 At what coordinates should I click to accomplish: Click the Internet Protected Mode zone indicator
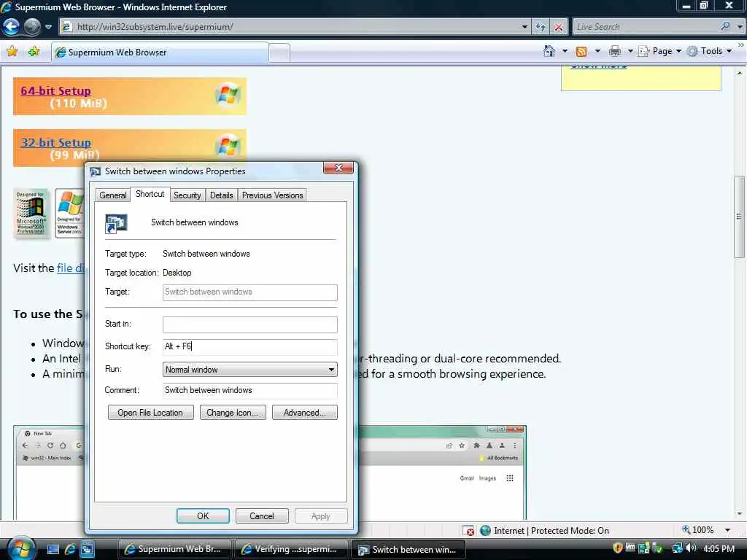[x=544, y=531]
